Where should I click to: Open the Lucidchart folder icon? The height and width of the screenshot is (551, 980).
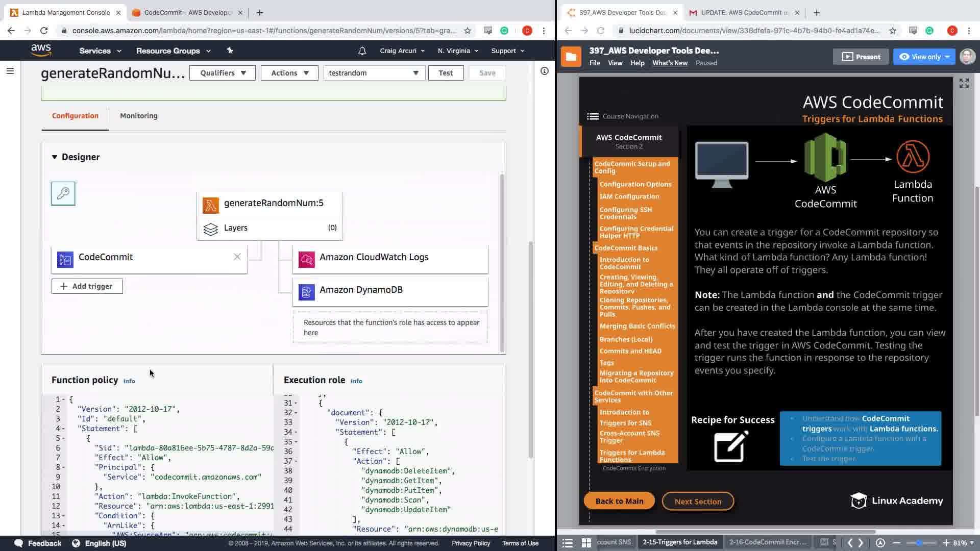click(x=571, y=57)
